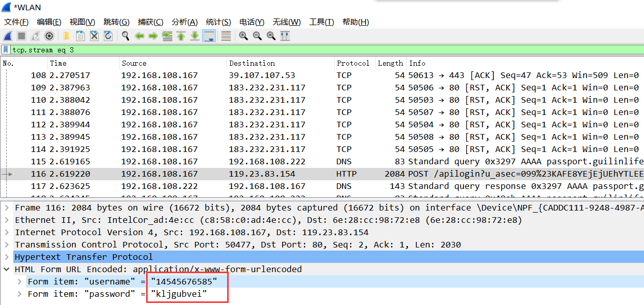Expand Internet Protocol Version 4 section
This screenshot has height=305, width=644.
(6, 233)
